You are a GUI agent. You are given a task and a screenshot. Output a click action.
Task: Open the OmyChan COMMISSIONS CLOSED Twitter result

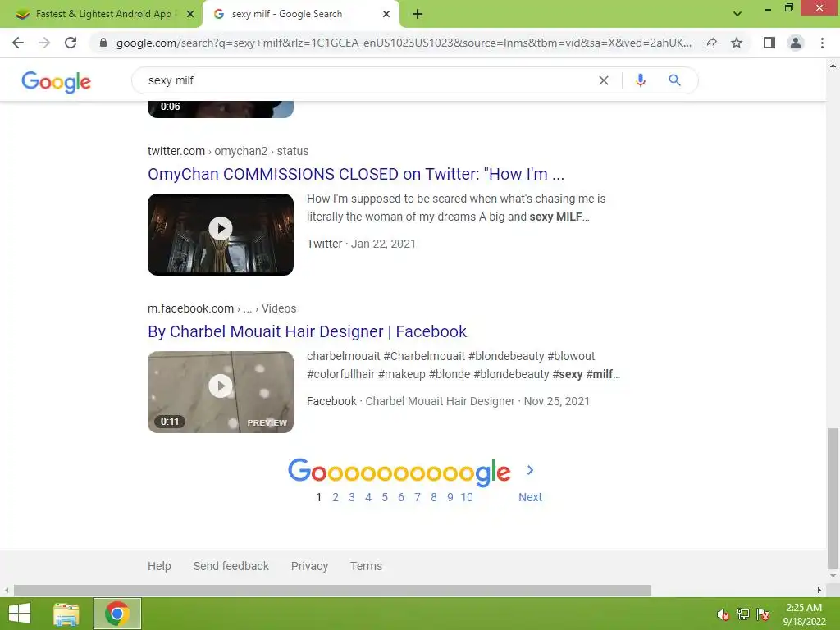click(356, 174)
